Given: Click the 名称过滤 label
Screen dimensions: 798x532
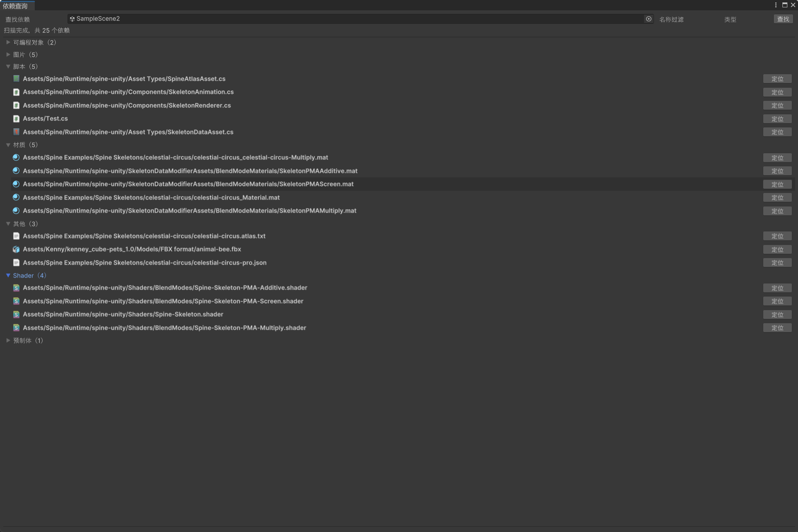Looking at the screenshot, I should tap(671, 19).
